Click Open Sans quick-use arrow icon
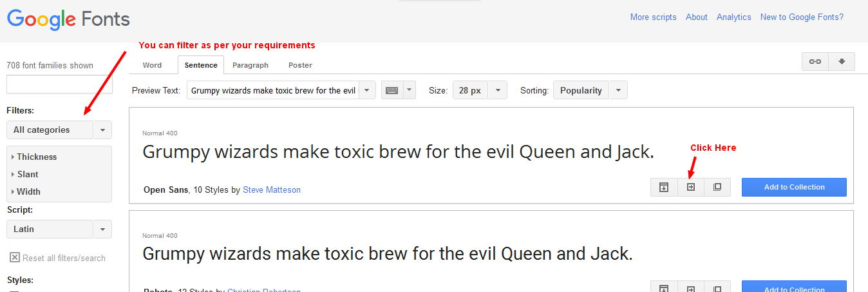The image size is (868, 292). coord(691,187)
